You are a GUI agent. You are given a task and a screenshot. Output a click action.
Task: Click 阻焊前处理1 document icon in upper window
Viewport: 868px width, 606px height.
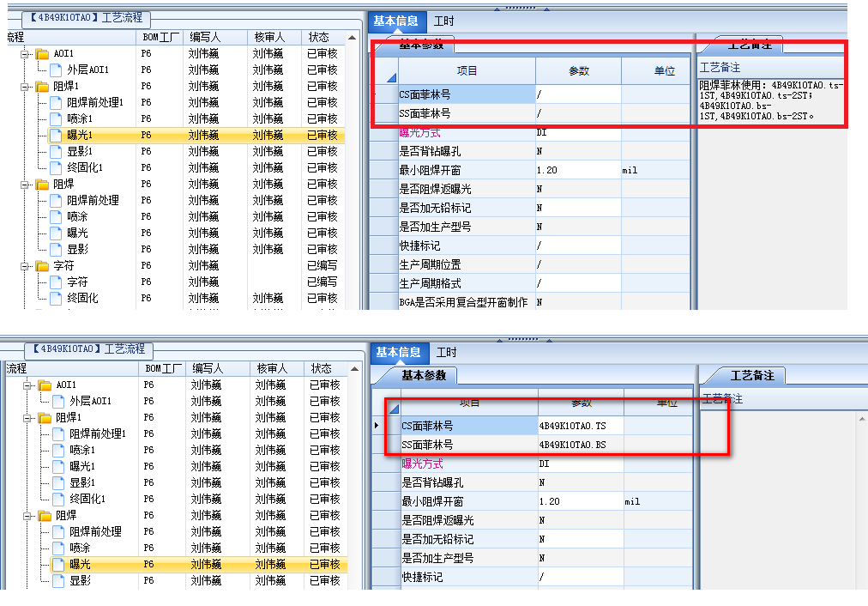tap(56, 102)
